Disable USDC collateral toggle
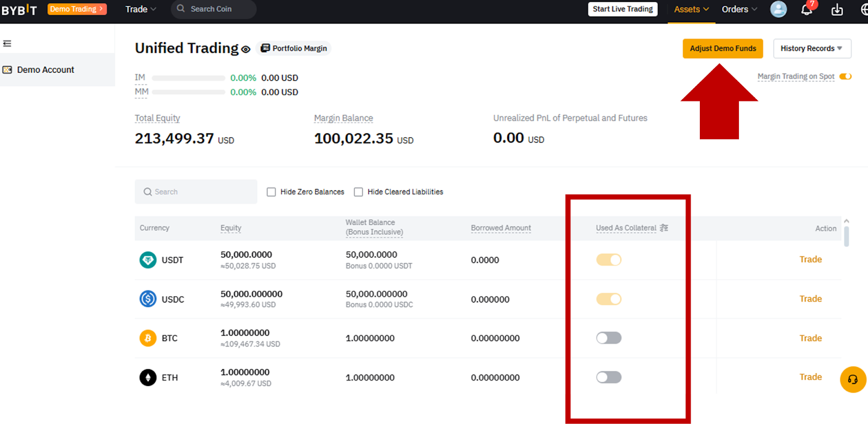The height and width of the screenshot is (424, 868). (609, 299)
